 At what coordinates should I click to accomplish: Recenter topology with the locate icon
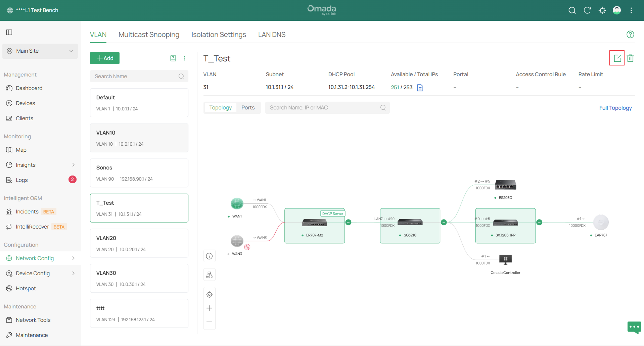pyautogui.click(x=209, y=295)
